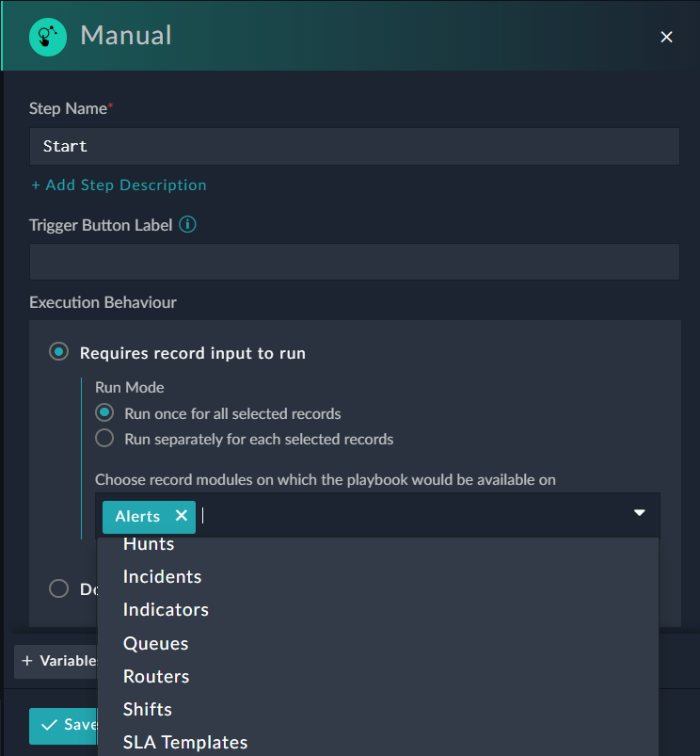The height and width of the screenshot is (756, 700).
Task: Click the Save button
Action: pyautogui.click(x=64, y=726)
